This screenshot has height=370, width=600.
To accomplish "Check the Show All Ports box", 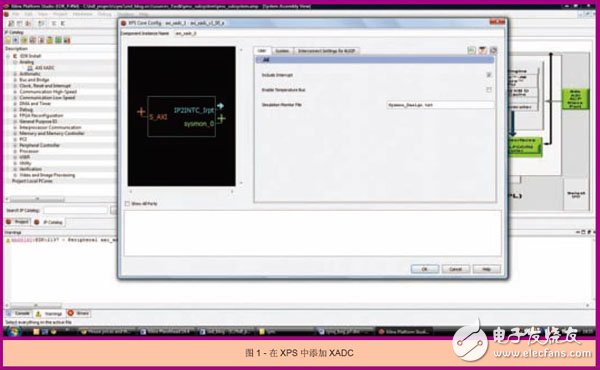I will click(x=127, y=204).
